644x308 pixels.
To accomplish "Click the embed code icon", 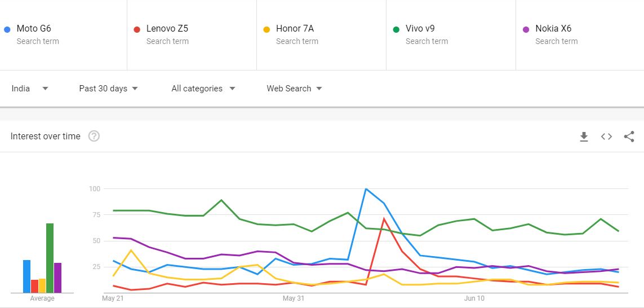I will [606, 137].
